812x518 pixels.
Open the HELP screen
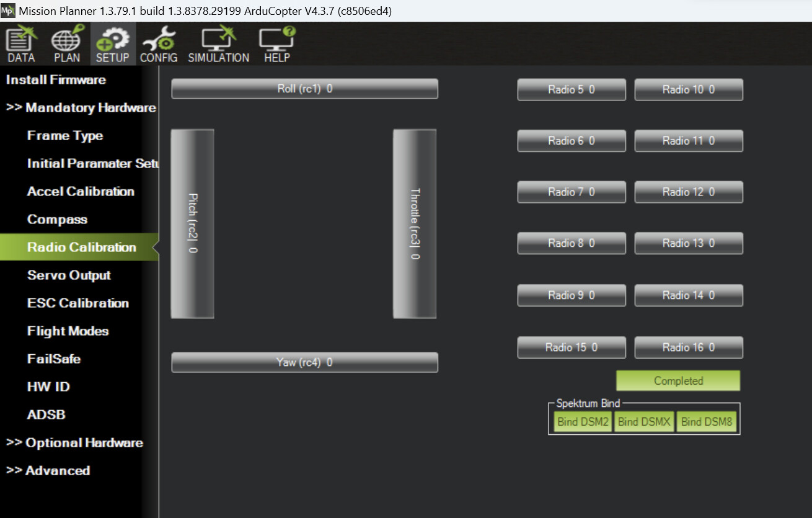coord(277,45)
